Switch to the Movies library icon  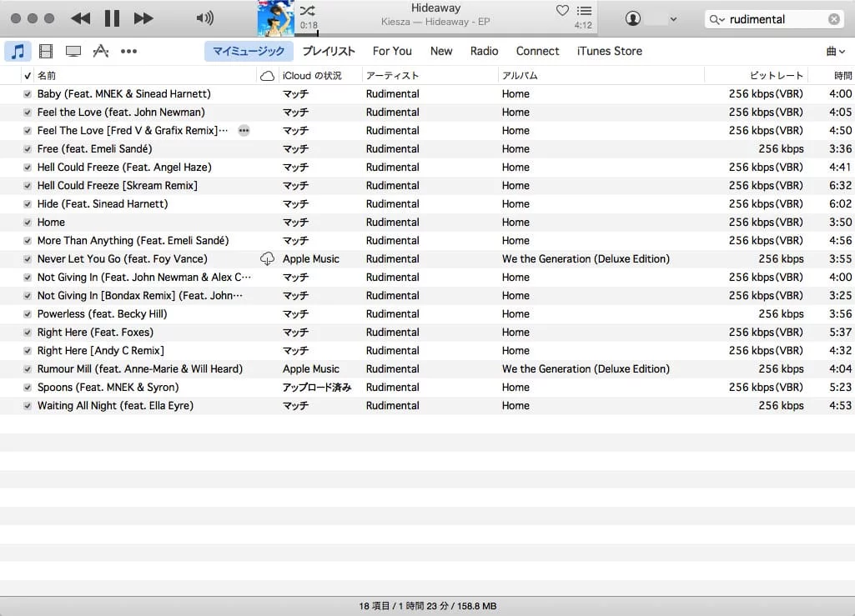pos(46,51)
